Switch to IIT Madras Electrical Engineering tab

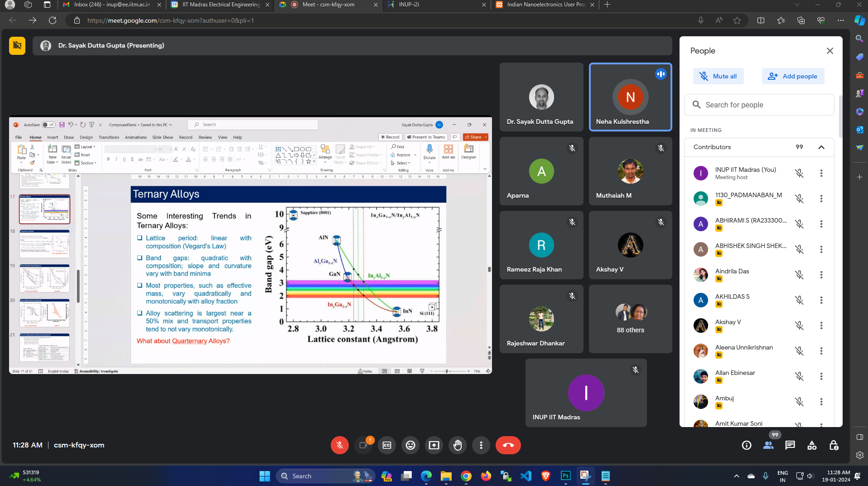click(x=220, y=5)
